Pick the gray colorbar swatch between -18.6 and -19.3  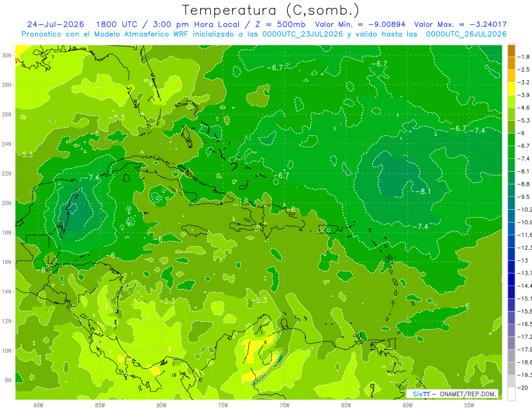[511, 368]
